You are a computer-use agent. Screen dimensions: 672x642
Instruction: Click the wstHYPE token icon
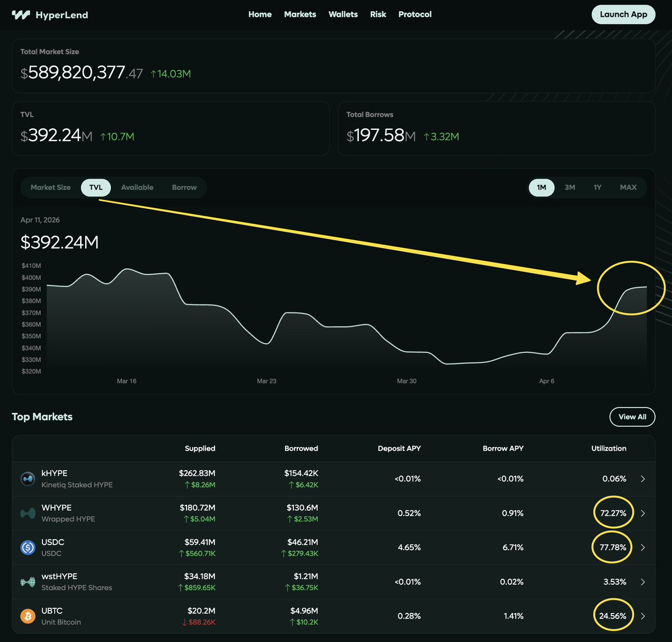28,582
